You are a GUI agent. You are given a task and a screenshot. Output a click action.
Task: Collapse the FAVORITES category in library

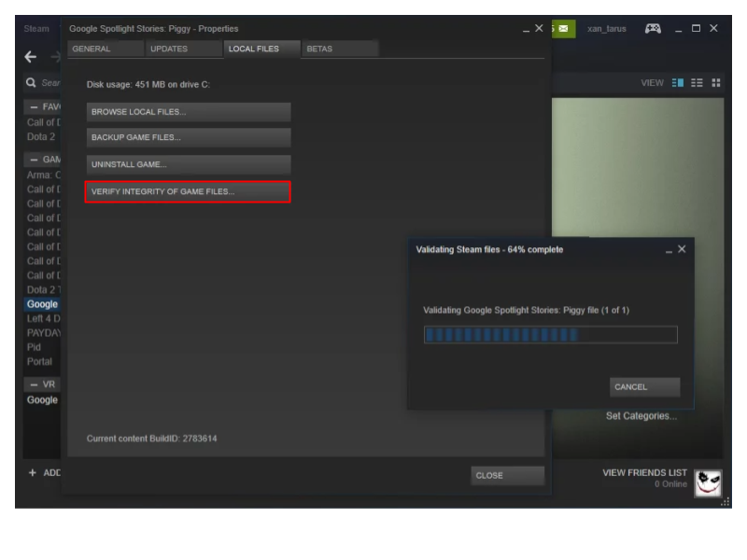[34, 107]
